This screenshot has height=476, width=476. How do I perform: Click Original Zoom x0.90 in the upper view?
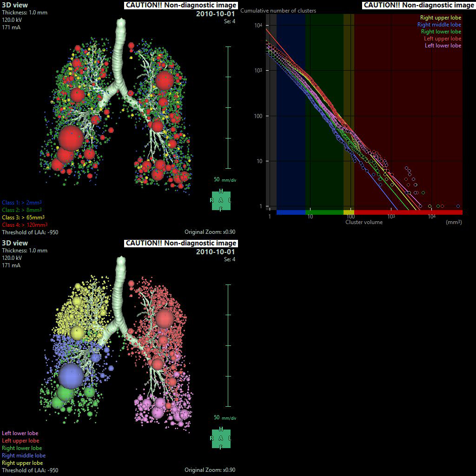210,232
